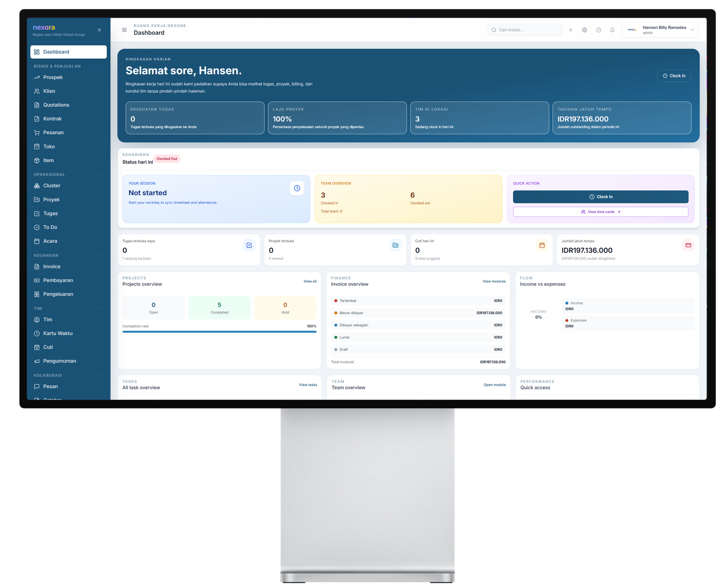The image size is (722, 588).
Task: Click the Quick Action Clock In button
Action: 601,197
